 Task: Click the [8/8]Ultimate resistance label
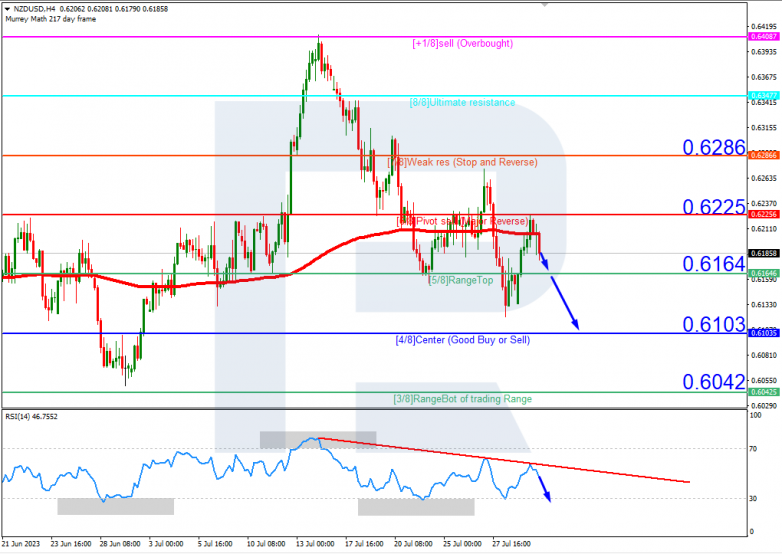pos(462,102)
